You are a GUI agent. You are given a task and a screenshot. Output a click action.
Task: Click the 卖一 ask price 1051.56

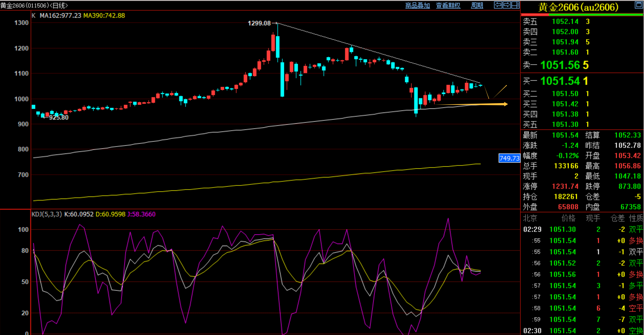pyautogui.click(x=560, y=65)
